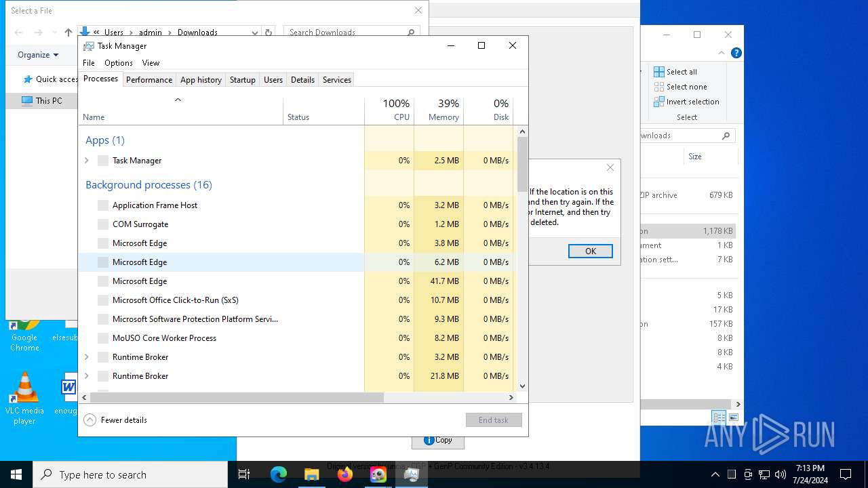Click horizontal scrollbar right arrow in Task Manager
868x488 pixels.
coord(511,398)
